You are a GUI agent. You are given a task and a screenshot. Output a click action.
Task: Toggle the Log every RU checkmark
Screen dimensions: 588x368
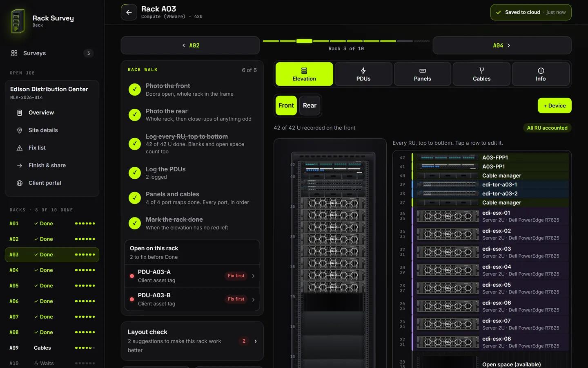tap(135, 144)
